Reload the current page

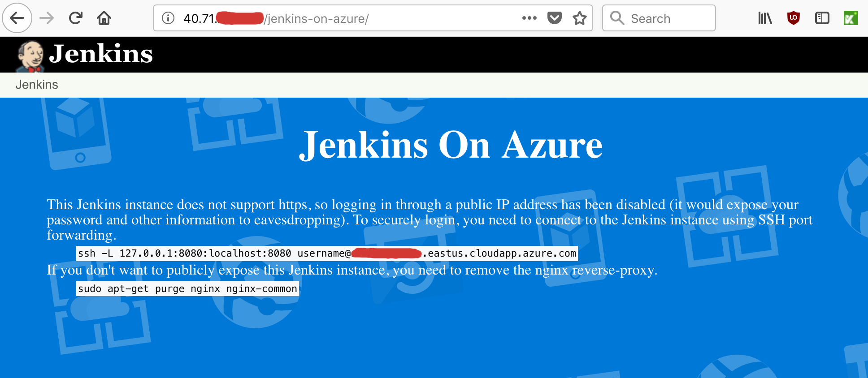point(75,18)
